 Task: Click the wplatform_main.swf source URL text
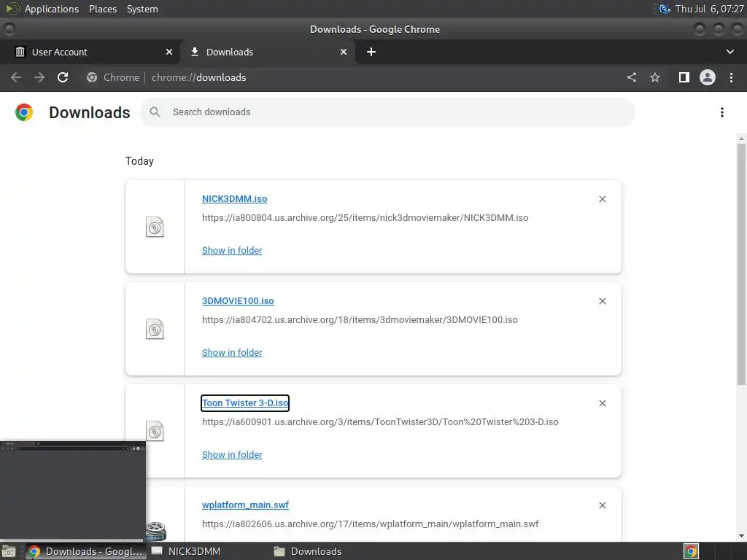370,524
